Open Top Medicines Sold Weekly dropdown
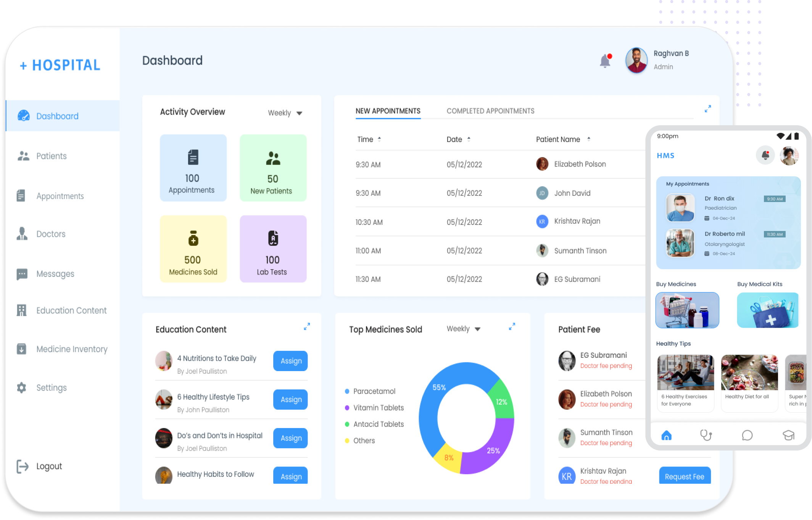The height and width of the screenshot is (520, 812). click(464, 329)
